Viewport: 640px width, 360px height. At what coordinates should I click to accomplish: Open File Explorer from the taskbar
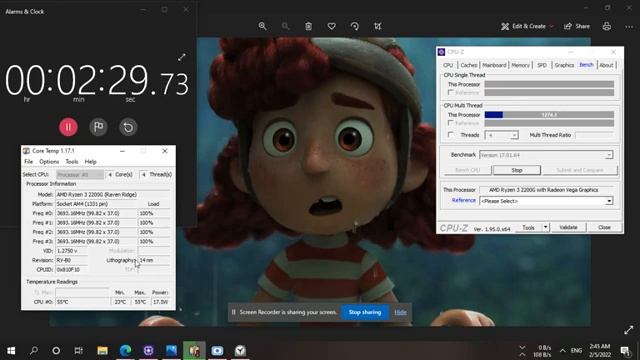click(x=102, y=351)
